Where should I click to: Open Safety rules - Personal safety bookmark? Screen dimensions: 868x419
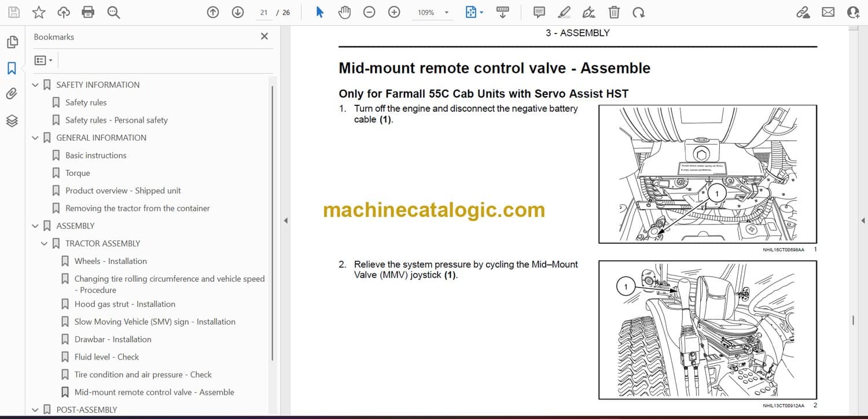[116, 120]
